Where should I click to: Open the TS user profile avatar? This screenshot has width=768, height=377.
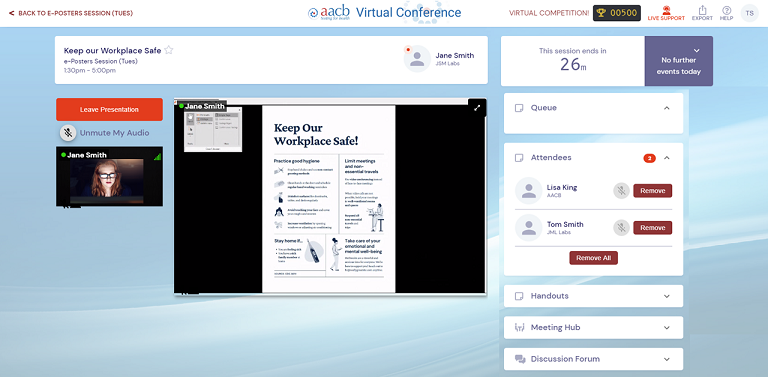tap(749, 13)
